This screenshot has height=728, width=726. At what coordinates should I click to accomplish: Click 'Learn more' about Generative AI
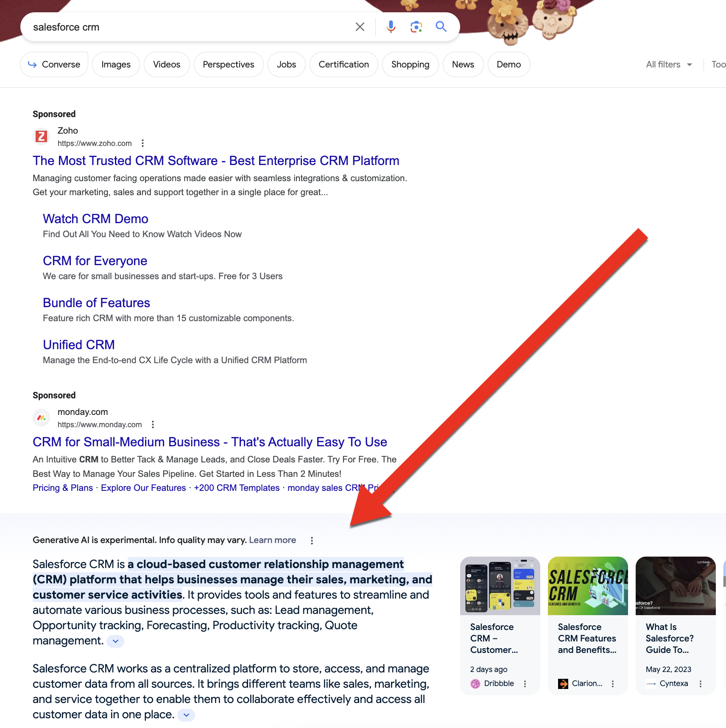coord(272,540)
